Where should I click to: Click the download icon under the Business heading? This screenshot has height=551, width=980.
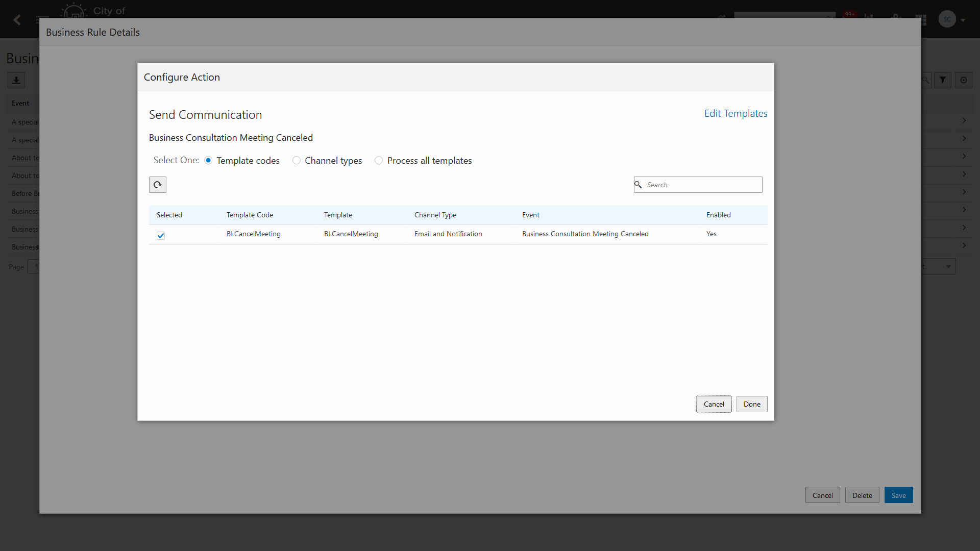point(16,80)
